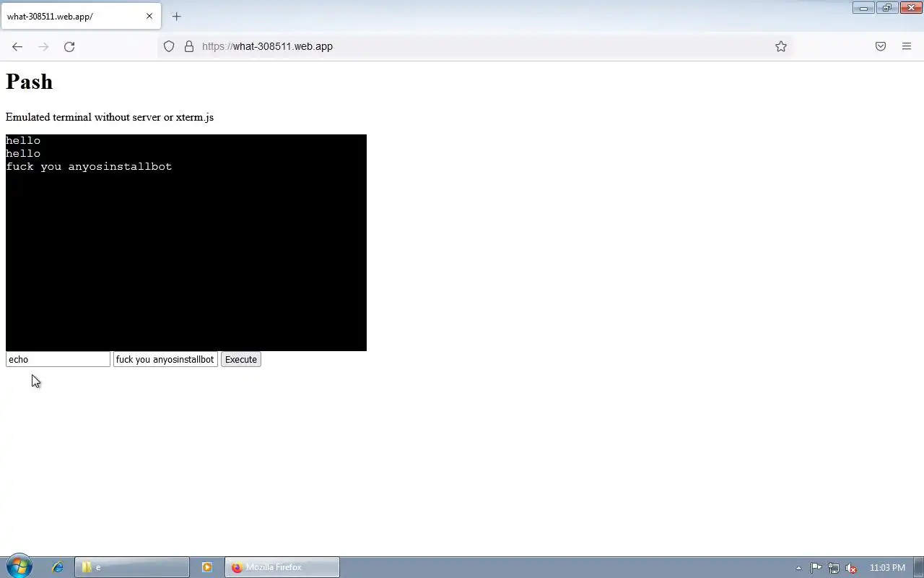Open a new browser tab

[x=176, y=16]
